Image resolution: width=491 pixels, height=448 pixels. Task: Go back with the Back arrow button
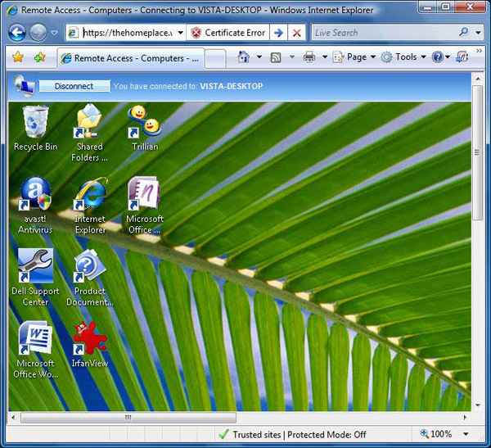coord(16,33)
